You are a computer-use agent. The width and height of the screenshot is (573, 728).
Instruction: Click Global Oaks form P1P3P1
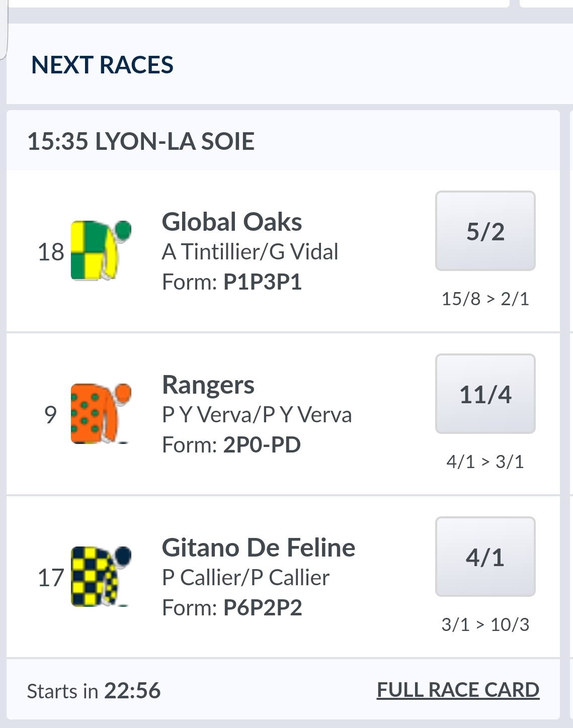coord(262,282)
